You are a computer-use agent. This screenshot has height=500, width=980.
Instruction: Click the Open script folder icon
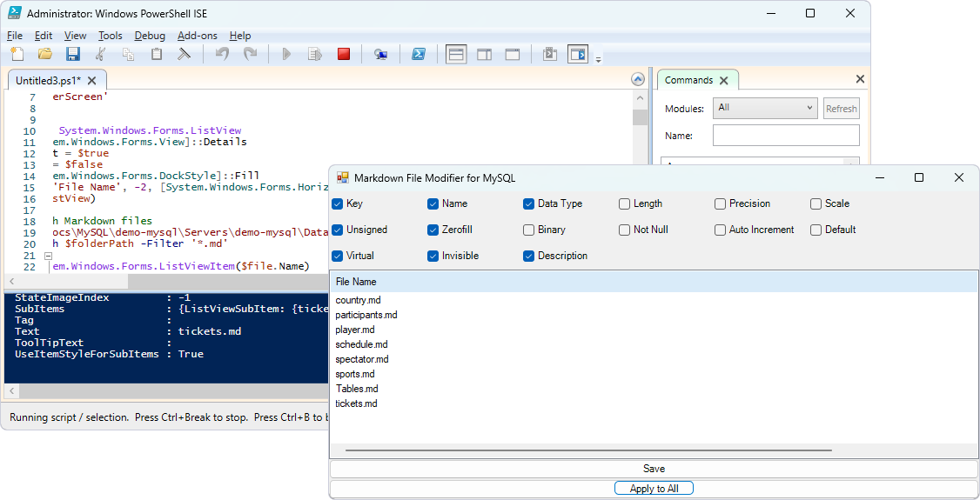pos(45,54)
